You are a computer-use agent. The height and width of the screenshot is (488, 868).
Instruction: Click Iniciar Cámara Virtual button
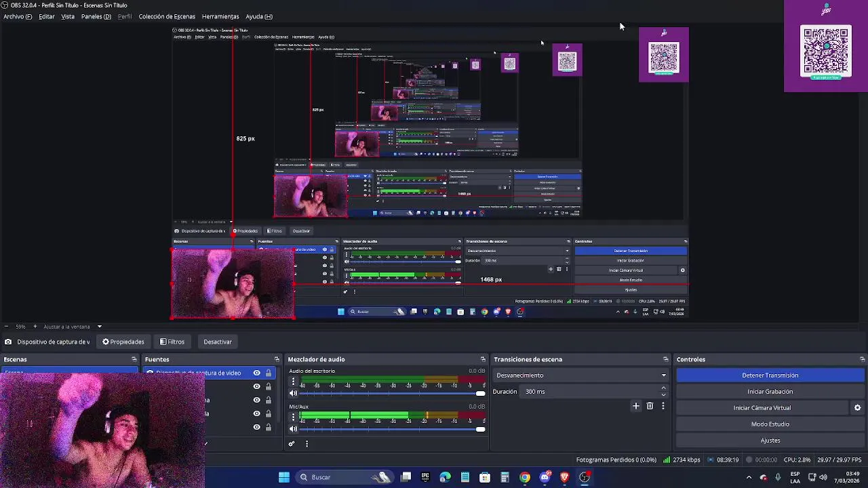pyautogui.click(x=762, y=408)
